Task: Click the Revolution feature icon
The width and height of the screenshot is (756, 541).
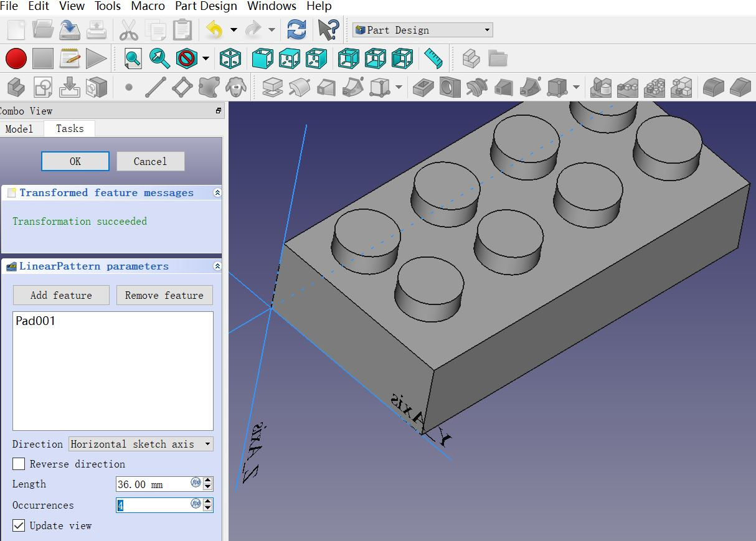Action: pyautogui.click(x=299, y=87)
